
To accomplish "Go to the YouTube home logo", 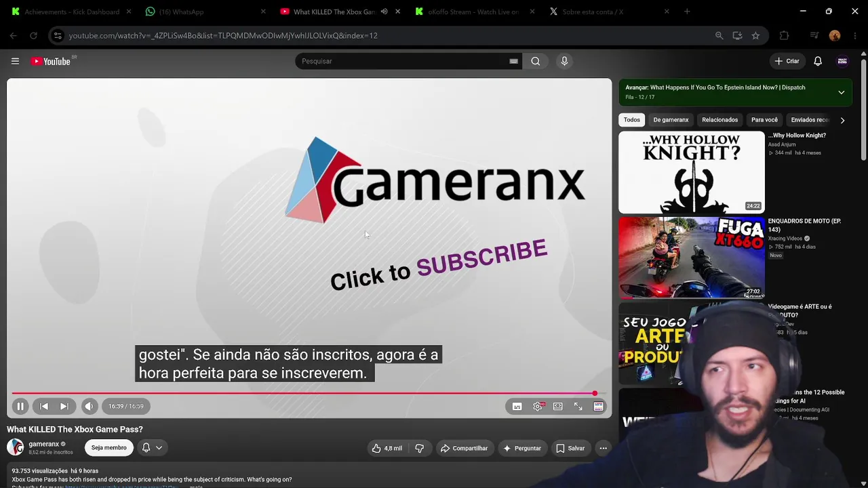I will click(x=50, y=61).
